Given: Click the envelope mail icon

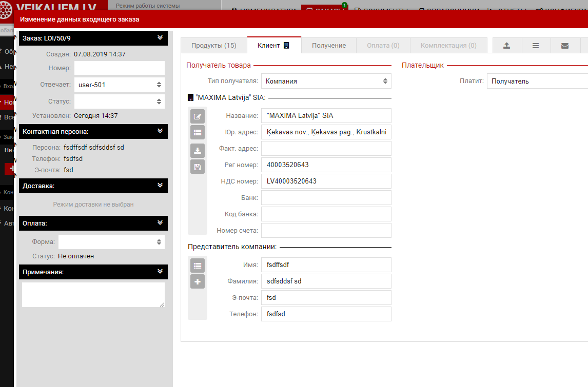Looking at the screenshot, I should point(565,46).
